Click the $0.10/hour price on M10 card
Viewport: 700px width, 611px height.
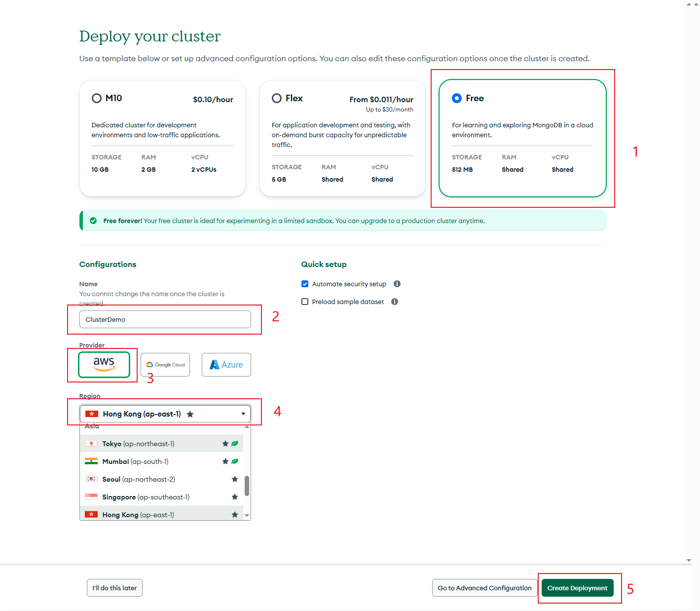(x=213, y=99)
